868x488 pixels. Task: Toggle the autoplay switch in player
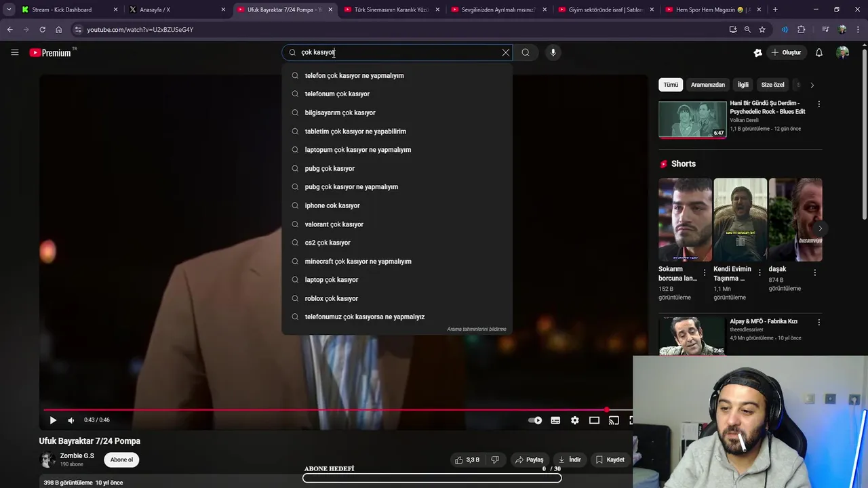(535, 420)
